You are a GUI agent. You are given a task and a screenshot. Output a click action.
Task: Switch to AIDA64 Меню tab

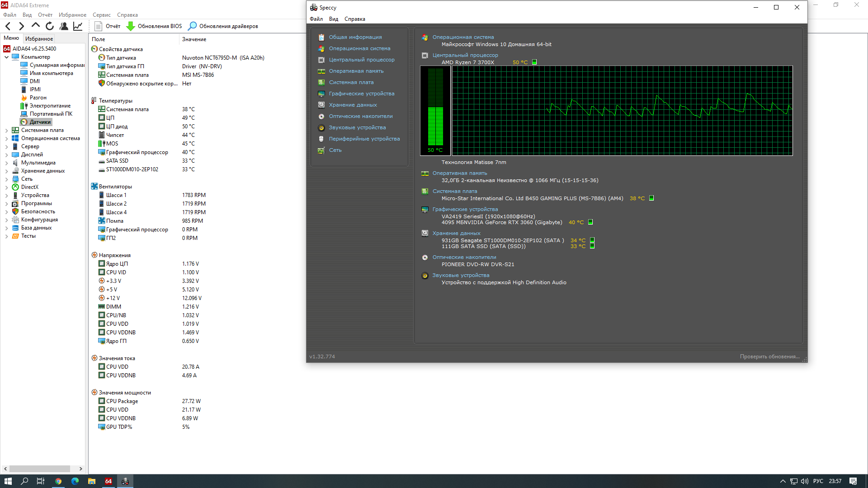(11, 38)
